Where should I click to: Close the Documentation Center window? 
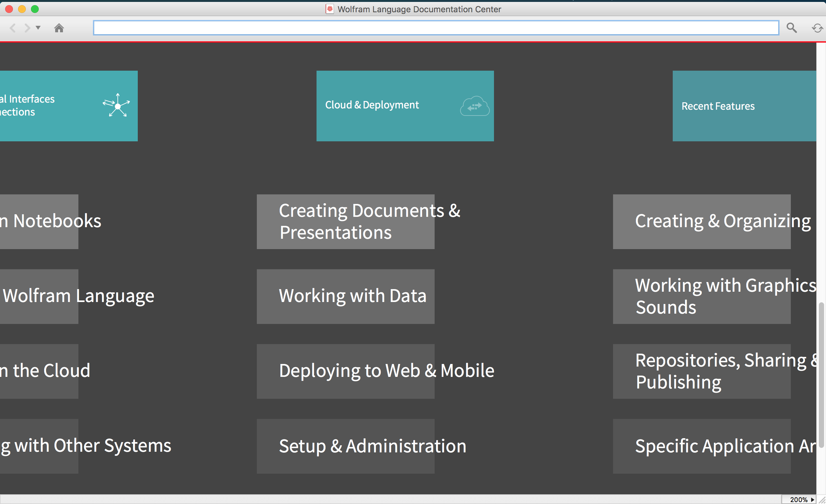tap(9, 9)
